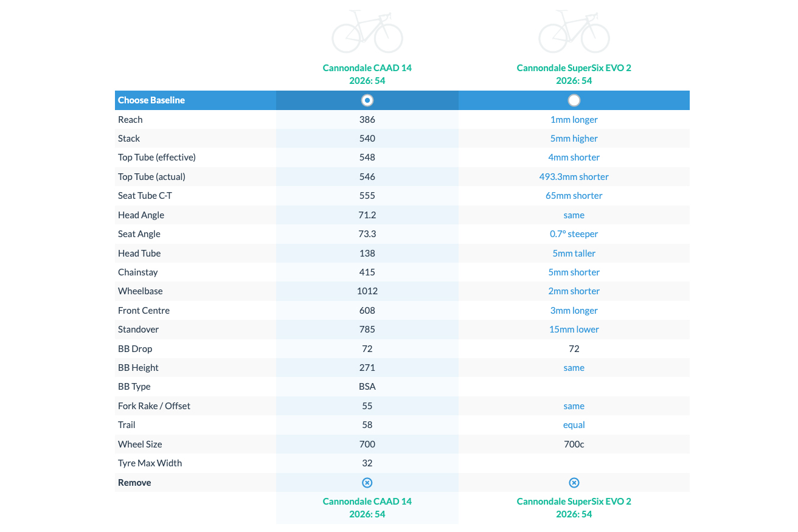Image resolution: width=798 pixels, height=532 pixels.
Task: Select 'equal' in the Trail row
Action: click(574, 425)
